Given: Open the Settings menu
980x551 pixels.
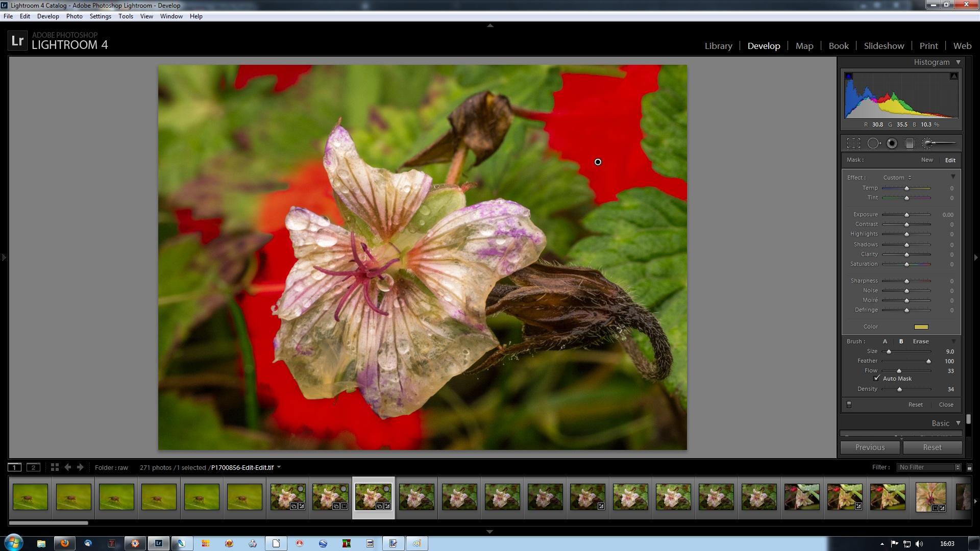Looking at the screenshot, I should pyautogui.click(x=100, y=16).
